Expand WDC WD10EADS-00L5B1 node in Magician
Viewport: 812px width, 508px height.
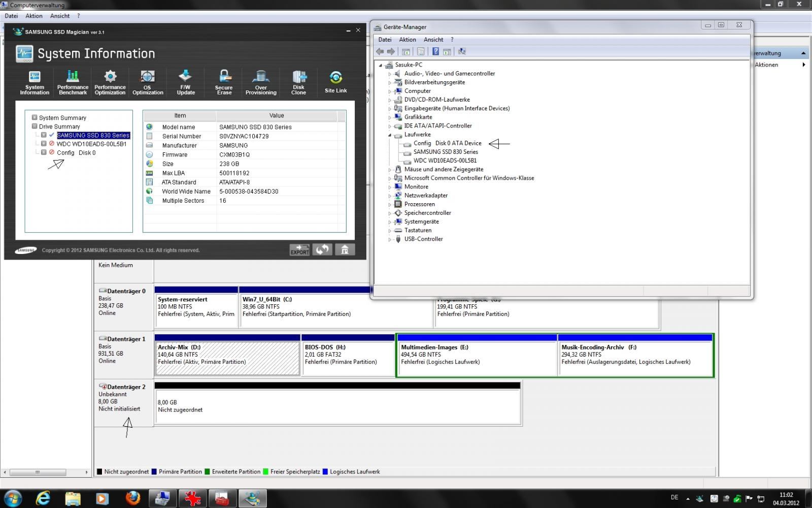coord(44,144)
